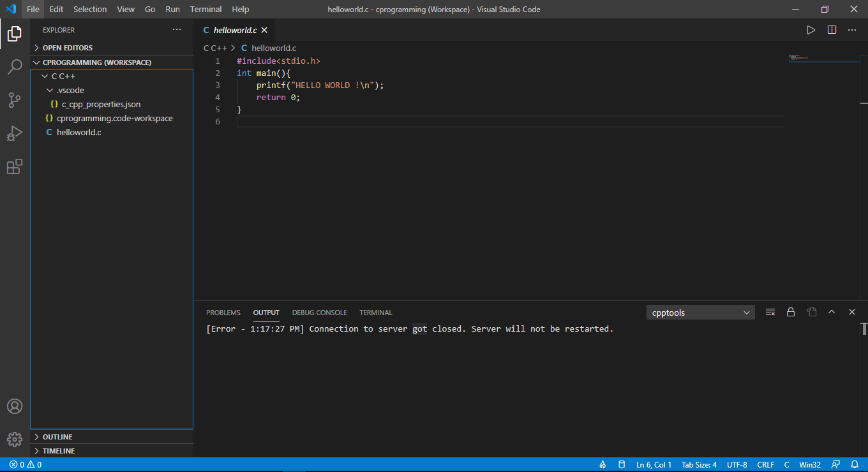Viewport: 868px width, 472px height.
Task: Click the error message in output
Action: click(x=410, y=329)
